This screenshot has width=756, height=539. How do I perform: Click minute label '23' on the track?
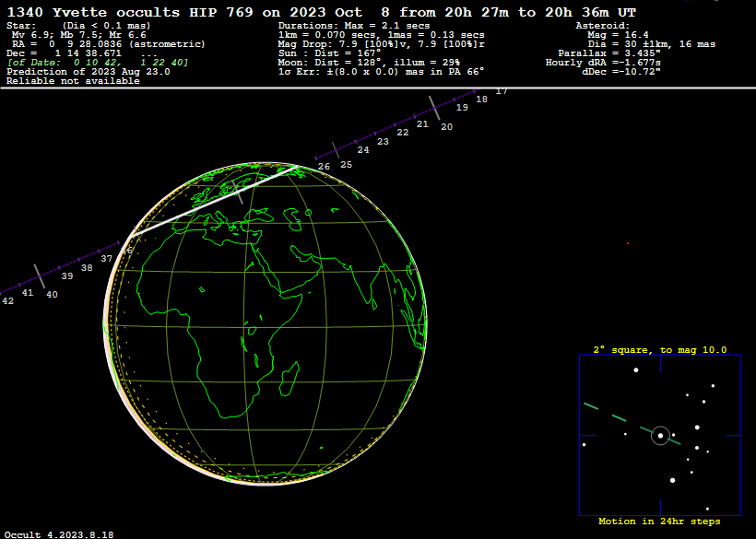point(383,142)
